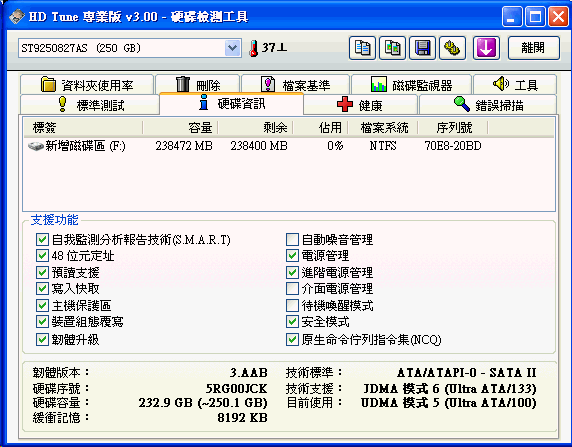Click the copy info to clipboard icon
This screenshot has height=447, width=572.
click(362, 48)
